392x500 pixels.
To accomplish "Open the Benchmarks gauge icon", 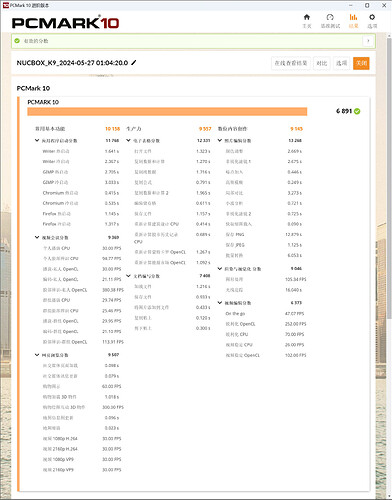I will coord(330,17).
